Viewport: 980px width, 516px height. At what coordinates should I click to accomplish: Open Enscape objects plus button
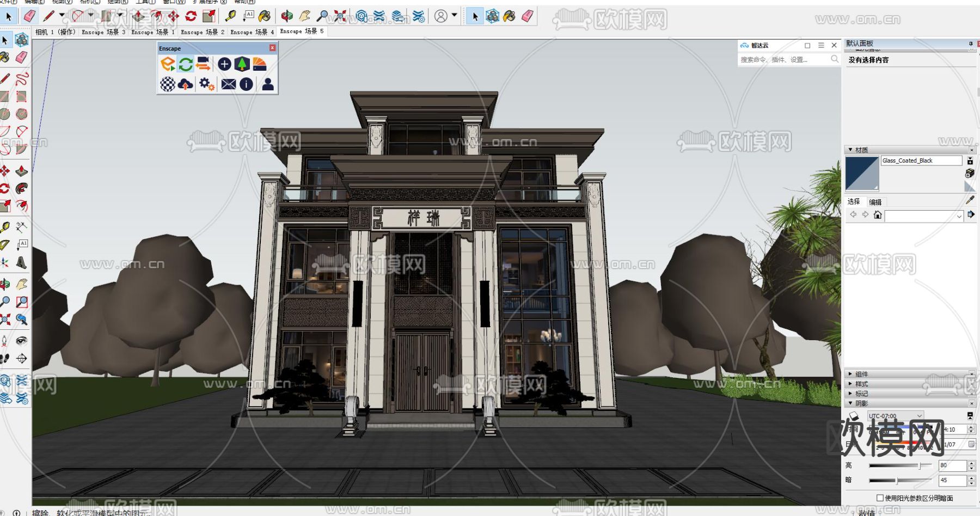[224, 64]
